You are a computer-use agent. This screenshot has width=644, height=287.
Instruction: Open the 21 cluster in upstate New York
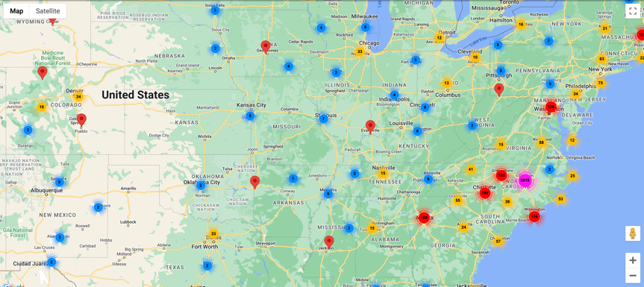click(604, 28)
